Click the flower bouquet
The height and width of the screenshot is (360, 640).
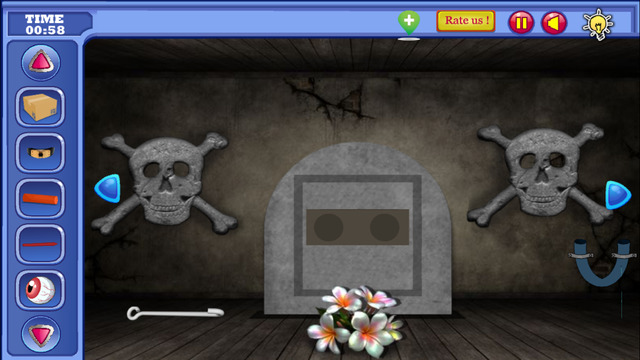tap(356, 321)
